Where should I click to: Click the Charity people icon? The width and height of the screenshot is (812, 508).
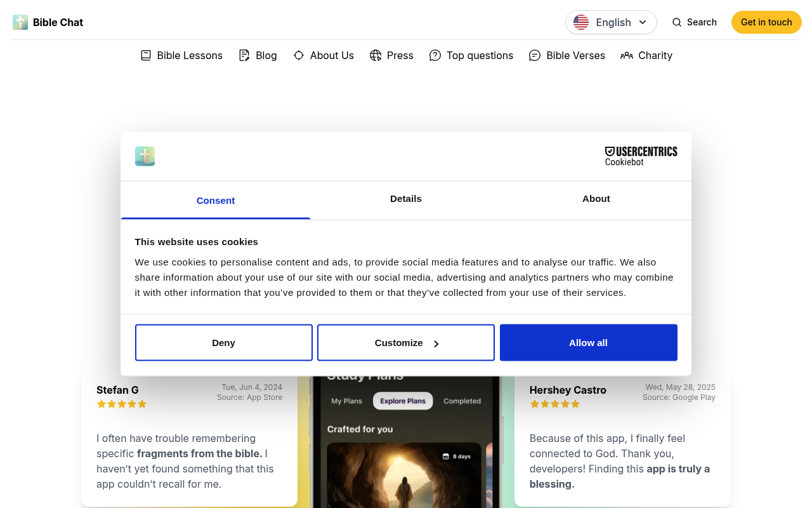627,55
